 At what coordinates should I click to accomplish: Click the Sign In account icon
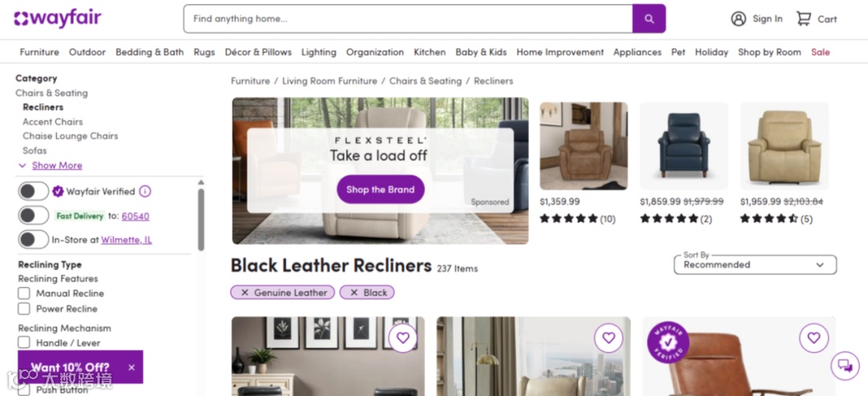tap(739, 18)
